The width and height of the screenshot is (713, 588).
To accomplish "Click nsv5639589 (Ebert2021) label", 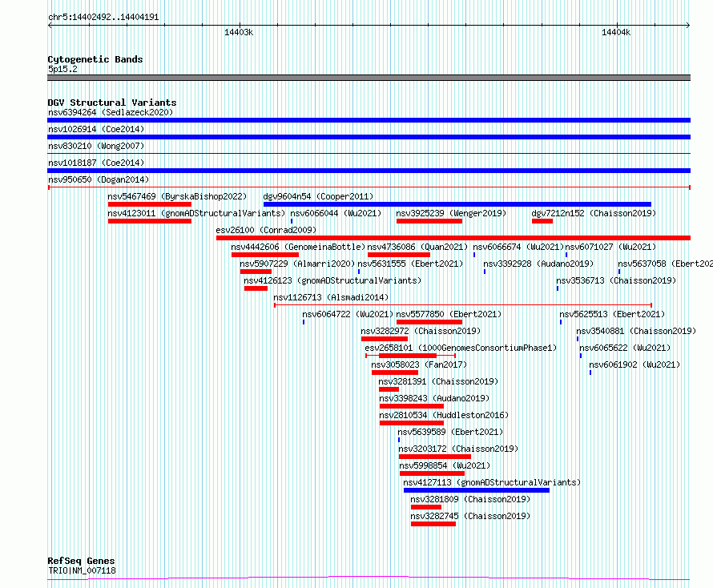I will (x=450, y=432).
